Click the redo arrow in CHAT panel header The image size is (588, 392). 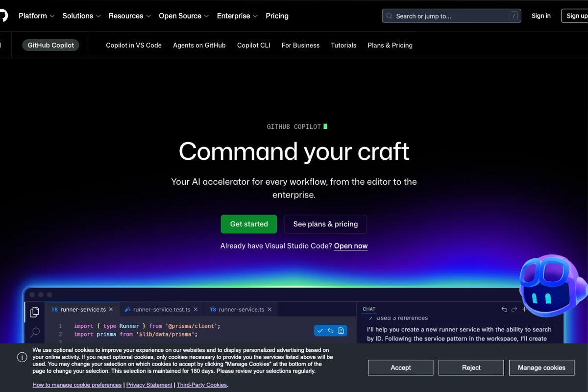point(514,309)
